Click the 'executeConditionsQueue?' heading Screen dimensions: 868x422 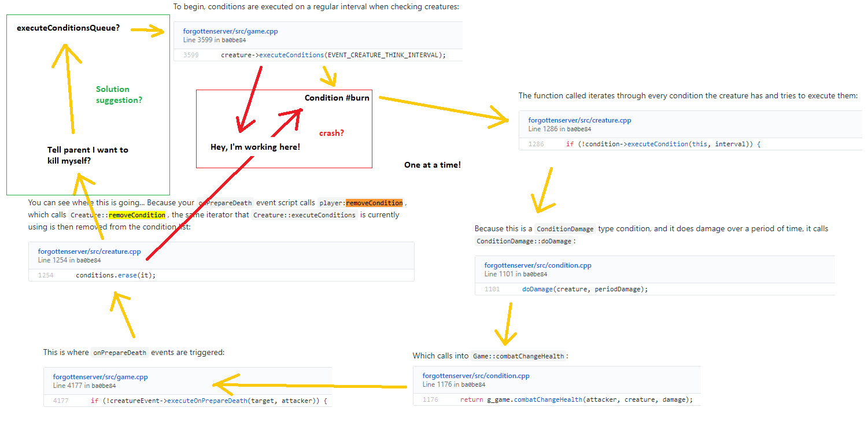pos(68,28)
